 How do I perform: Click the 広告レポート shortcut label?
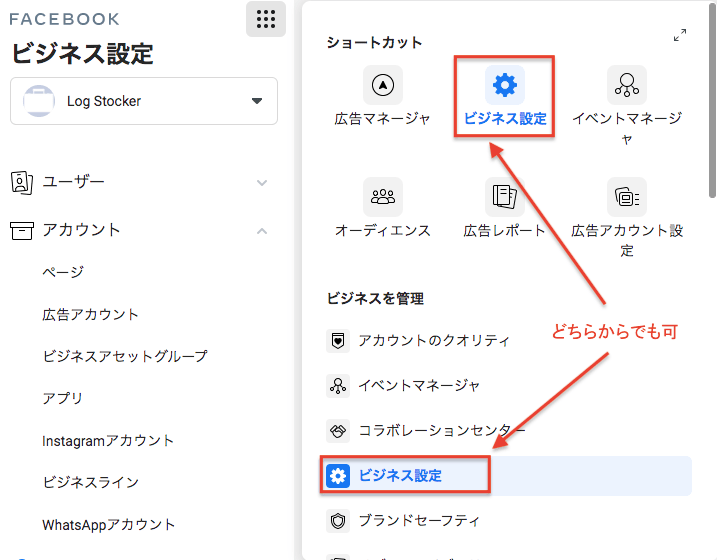(x=504, y=230)
